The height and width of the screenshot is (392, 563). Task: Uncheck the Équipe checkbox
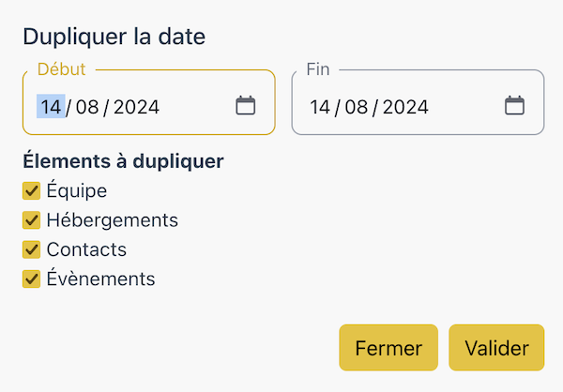(x=31, y=190)
